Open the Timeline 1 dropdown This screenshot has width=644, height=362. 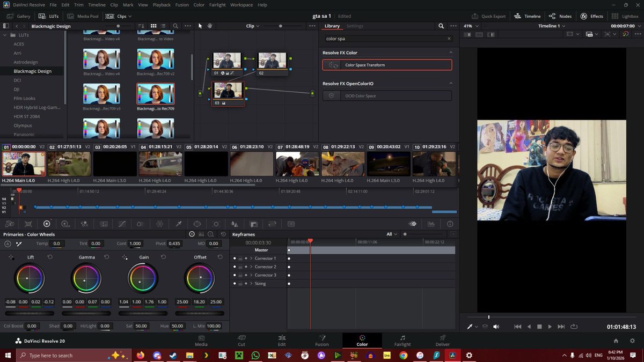click(552, 26)
